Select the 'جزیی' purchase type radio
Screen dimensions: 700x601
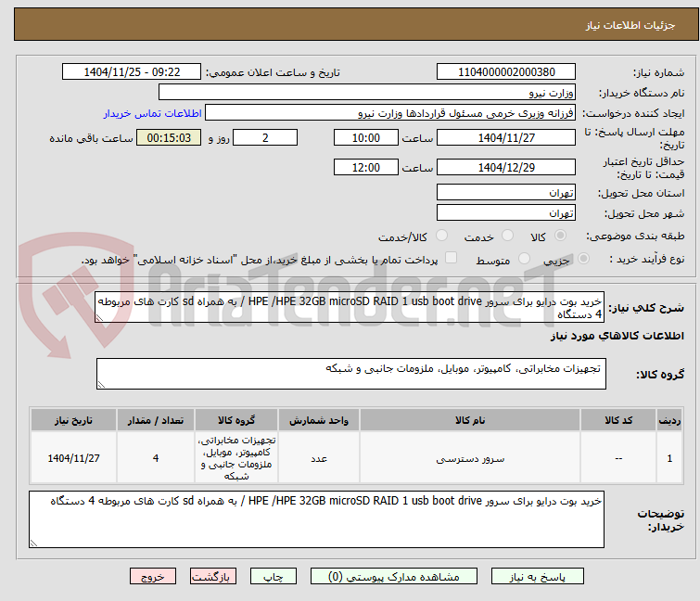pyautogui.click(x=583, y=259)
